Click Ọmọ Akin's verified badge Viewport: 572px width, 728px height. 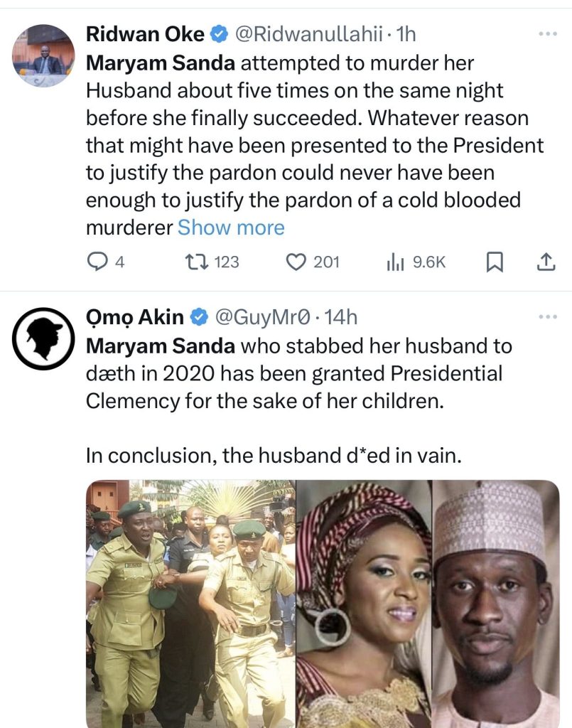coord(199,317)
